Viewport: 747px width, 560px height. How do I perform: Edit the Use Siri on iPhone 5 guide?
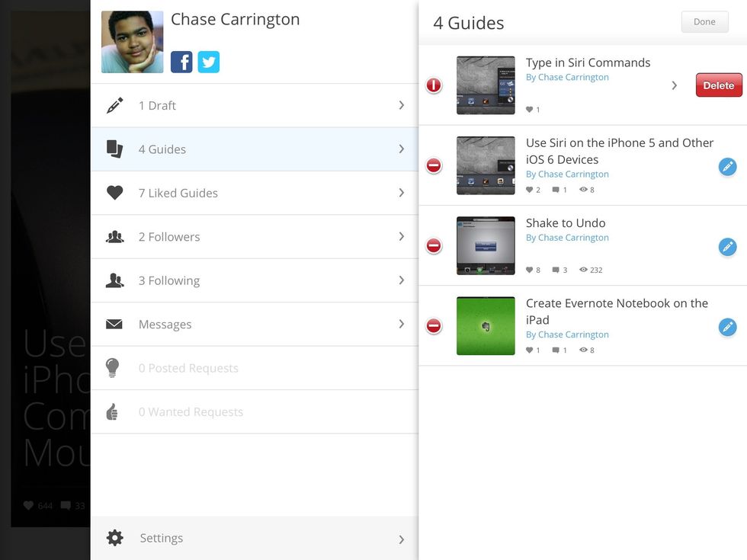727,166
